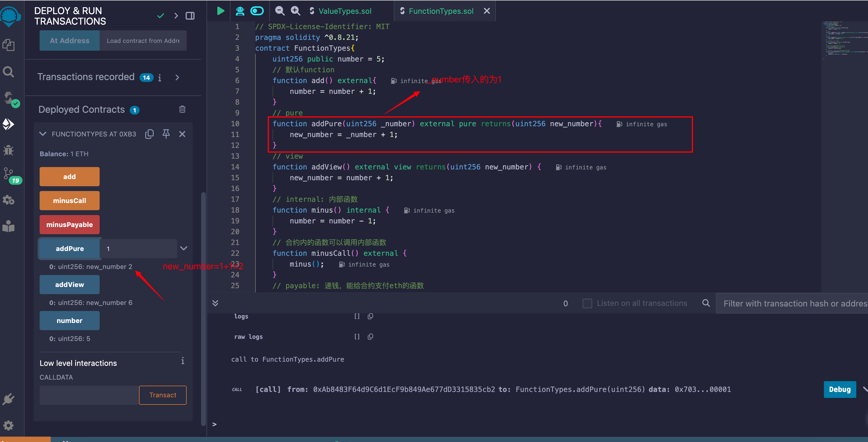Click the CALLDATA input field
The width and height of the screenshot is (868, 442).
[89, 395]
